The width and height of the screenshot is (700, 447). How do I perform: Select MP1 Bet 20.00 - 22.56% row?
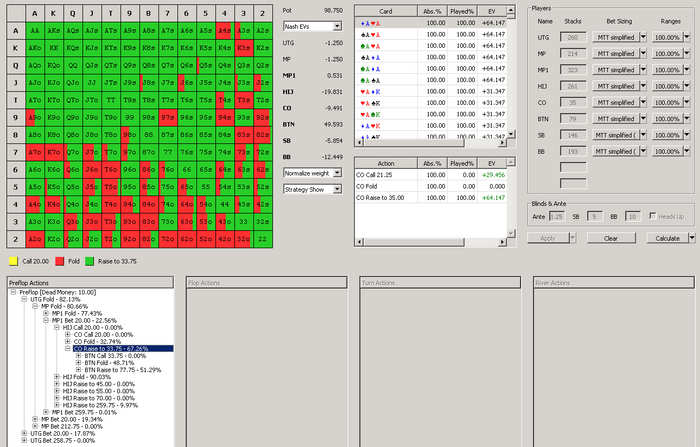coord(84,321)
